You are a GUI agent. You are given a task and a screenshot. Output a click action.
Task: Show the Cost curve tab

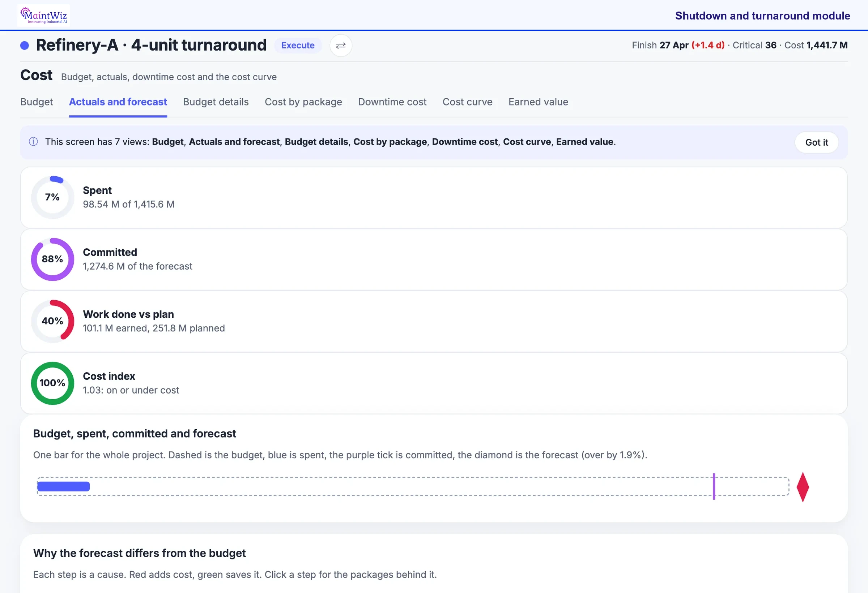467,102
